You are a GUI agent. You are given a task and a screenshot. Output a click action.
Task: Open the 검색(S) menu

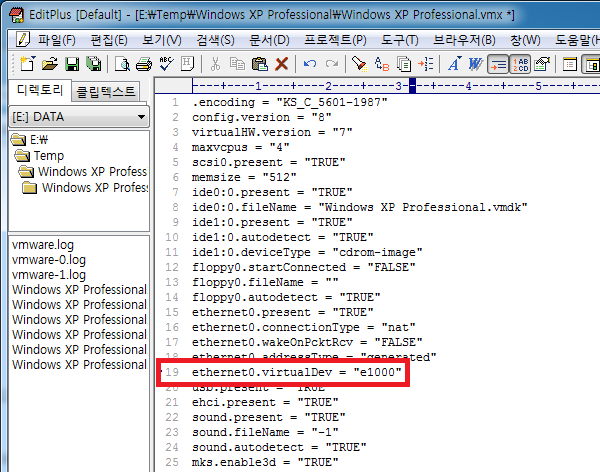point(215,40)
